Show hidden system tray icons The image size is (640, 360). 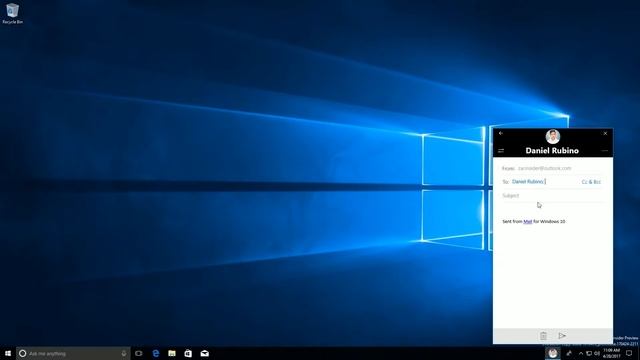click(581, 353)
